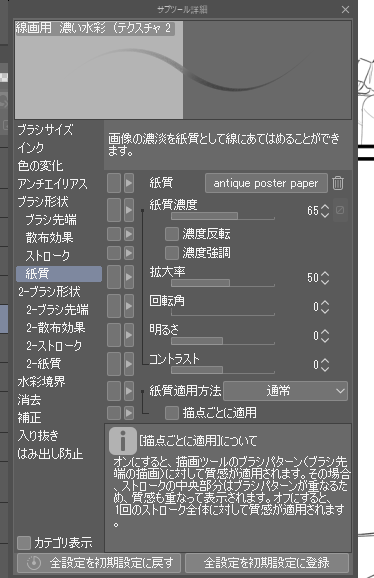
Task: Adjust 紙質濃度 slider bar
Action: pos(223,216)
